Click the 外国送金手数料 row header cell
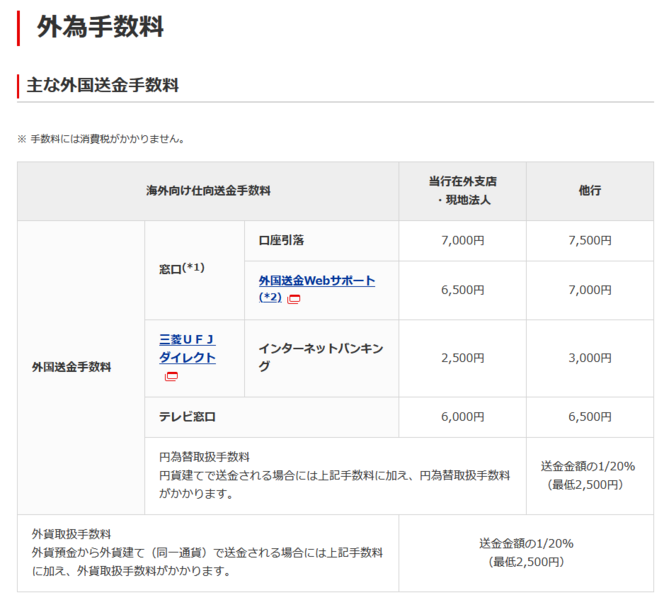The image size is (664, 600). 72,367
